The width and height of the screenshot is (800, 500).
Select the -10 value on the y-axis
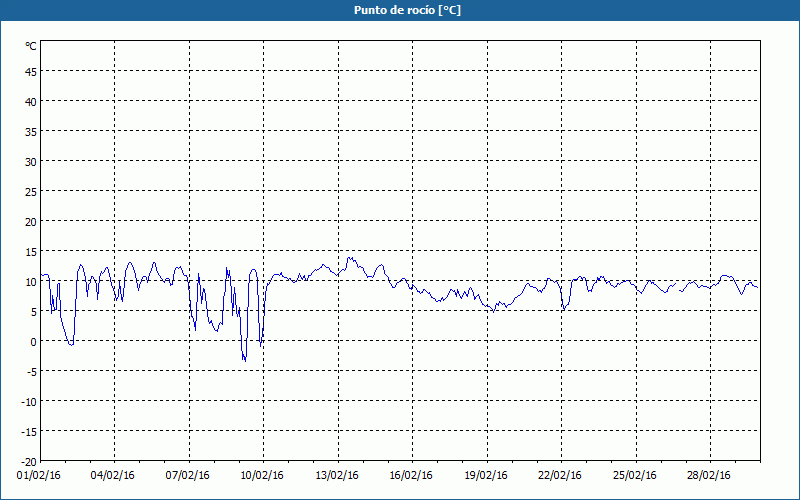pyautogui.click(x=29, y=402)
